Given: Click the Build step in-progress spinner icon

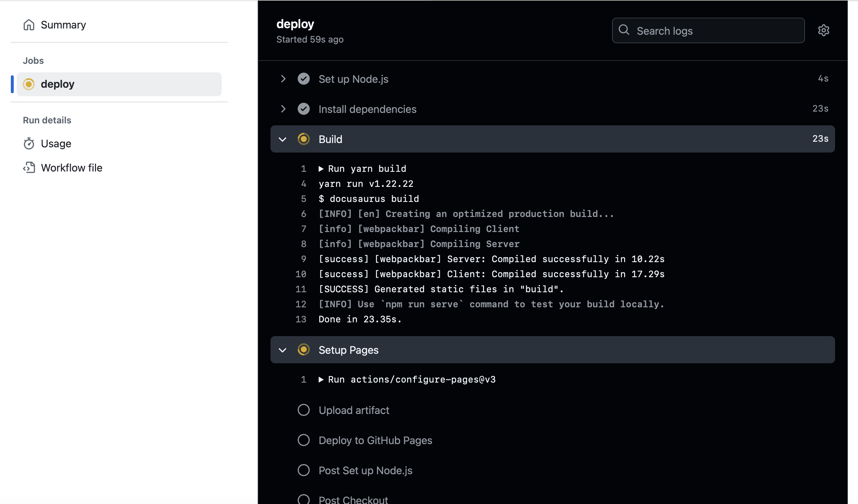Looking at the screenshot, I should click(x=303, y=139).
